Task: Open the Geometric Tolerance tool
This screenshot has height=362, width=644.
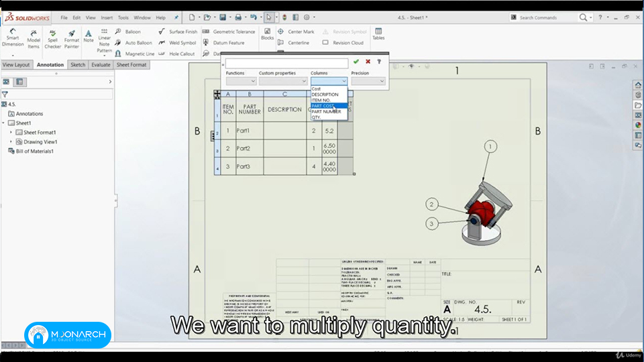Action: tap(229, 32)
